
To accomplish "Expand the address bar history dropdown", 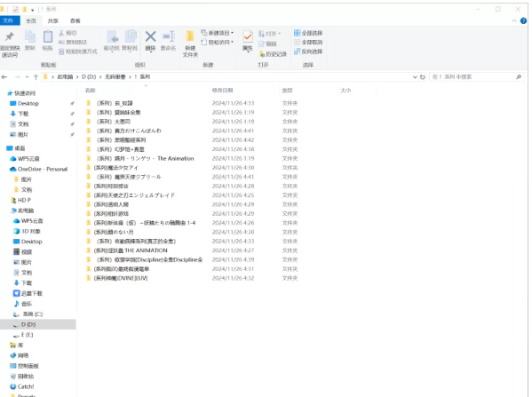I will 415,77.
